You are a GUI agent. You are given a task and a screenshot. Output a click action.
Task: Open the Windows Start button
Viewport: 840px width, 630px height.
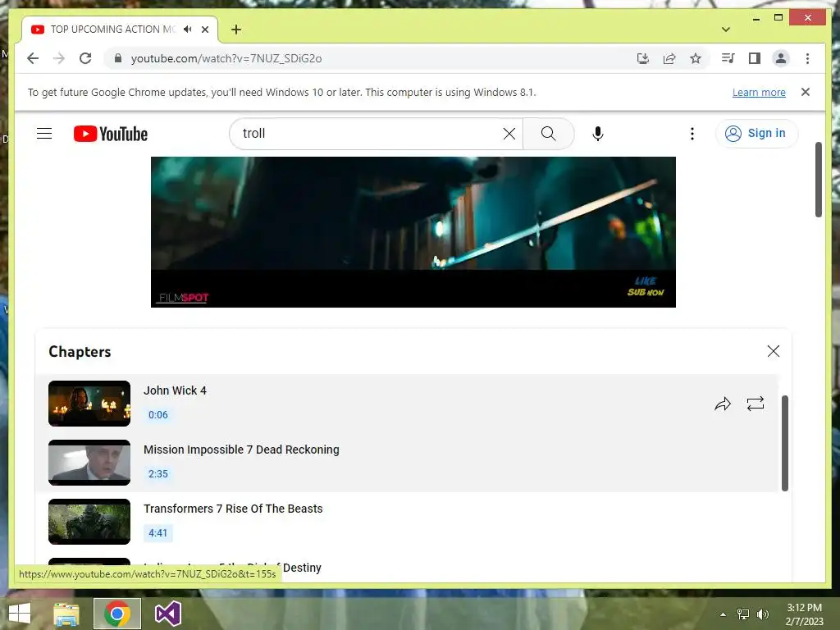click(20, 614)
